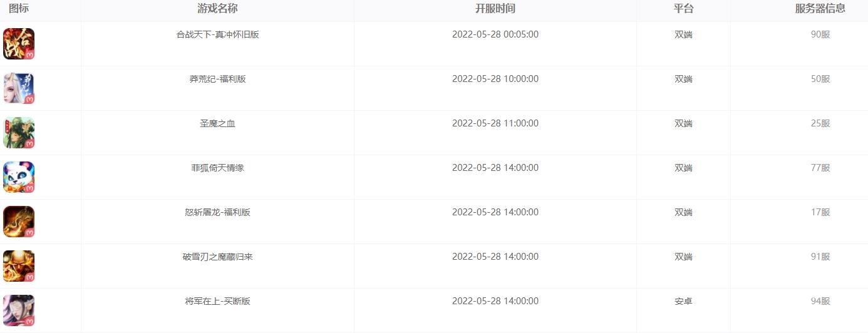
Task: Select the 服务器信息 column header
Action: (820, 9)
